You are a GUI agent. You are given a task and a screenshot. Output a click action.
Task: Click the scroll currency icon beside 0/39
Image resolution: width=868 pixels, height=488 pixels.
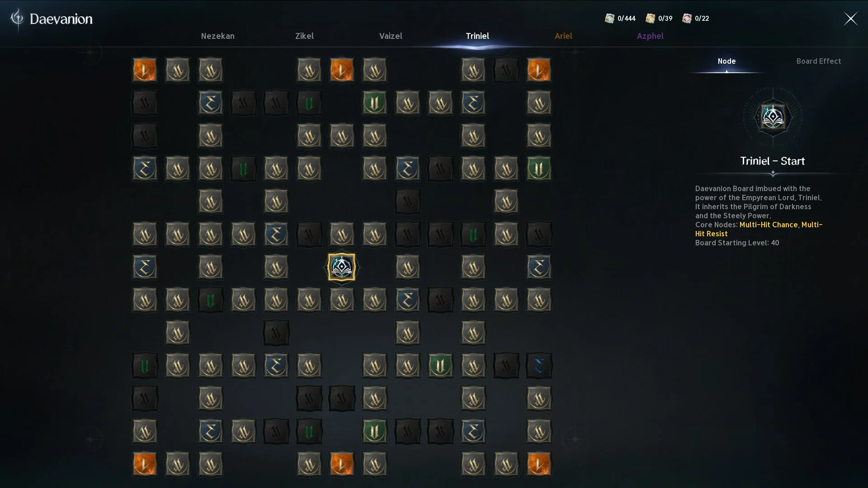point(650,19)
